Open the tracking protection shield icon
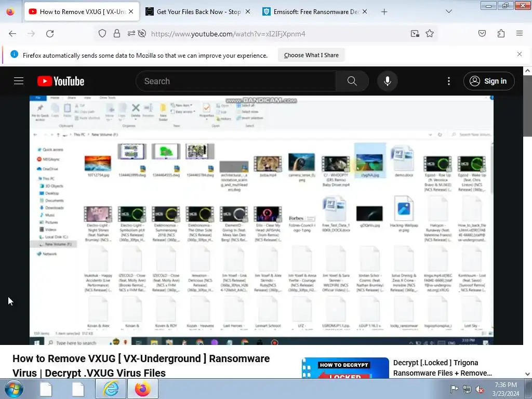532x399 pixels. [102, 33]
